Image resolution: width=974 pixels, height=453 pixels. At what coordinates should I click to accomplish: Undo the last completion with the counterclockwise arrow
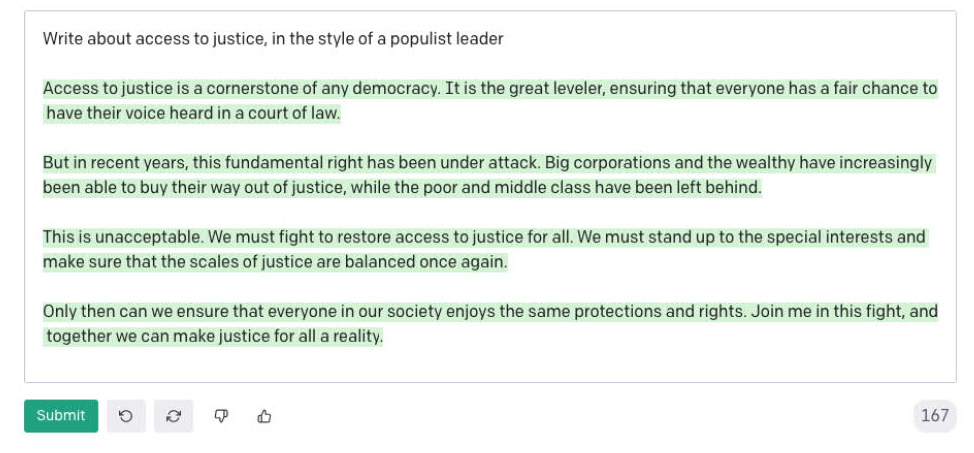126,416
